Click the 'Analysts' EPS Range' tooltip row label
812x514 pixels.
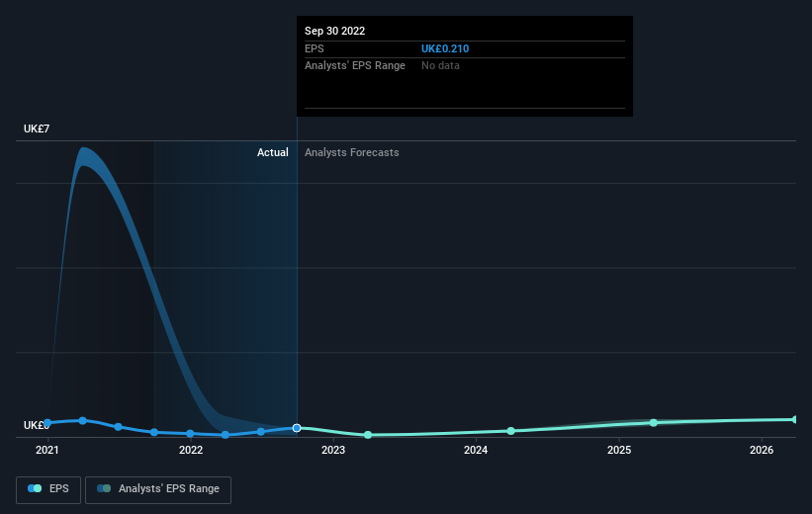355,66
